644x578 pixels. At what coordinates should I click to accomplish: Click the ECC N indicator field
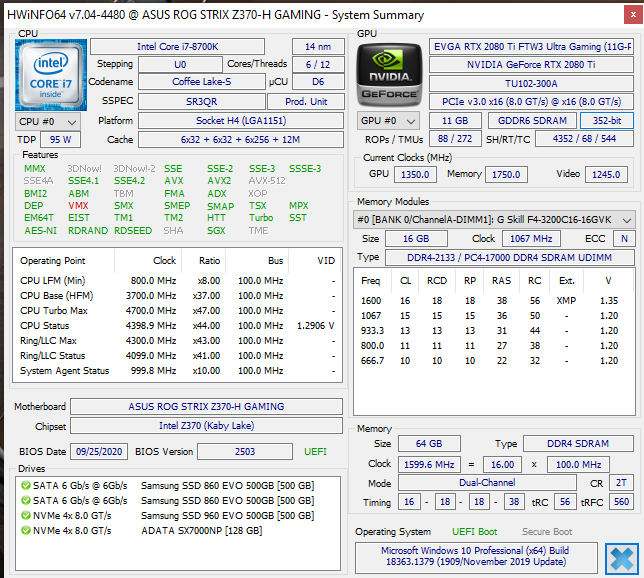[x=624, y=239]
